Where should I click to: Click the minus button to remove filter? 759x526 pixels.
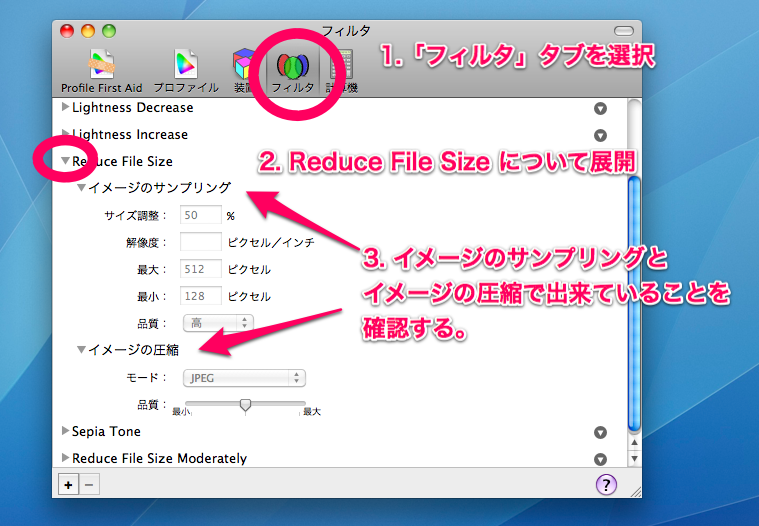click(89, 484)
